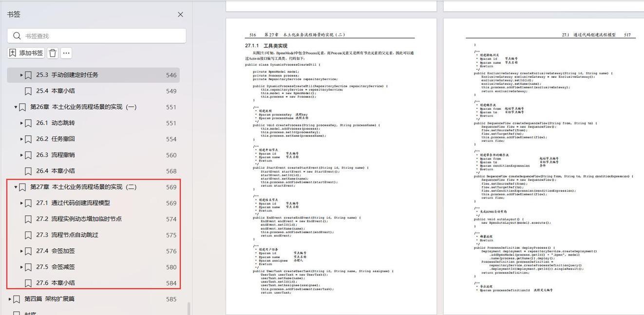
Task: Go to 26.2 任务撤回 bookmark
Action: 56,139
